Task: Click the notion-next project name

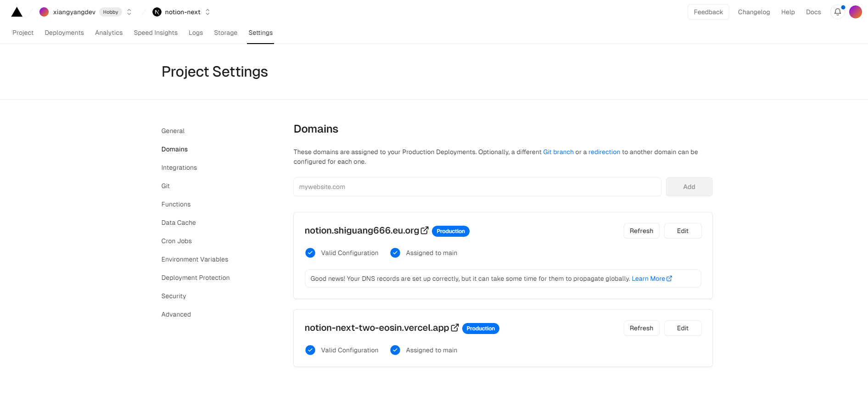Action: click(183, 12)
